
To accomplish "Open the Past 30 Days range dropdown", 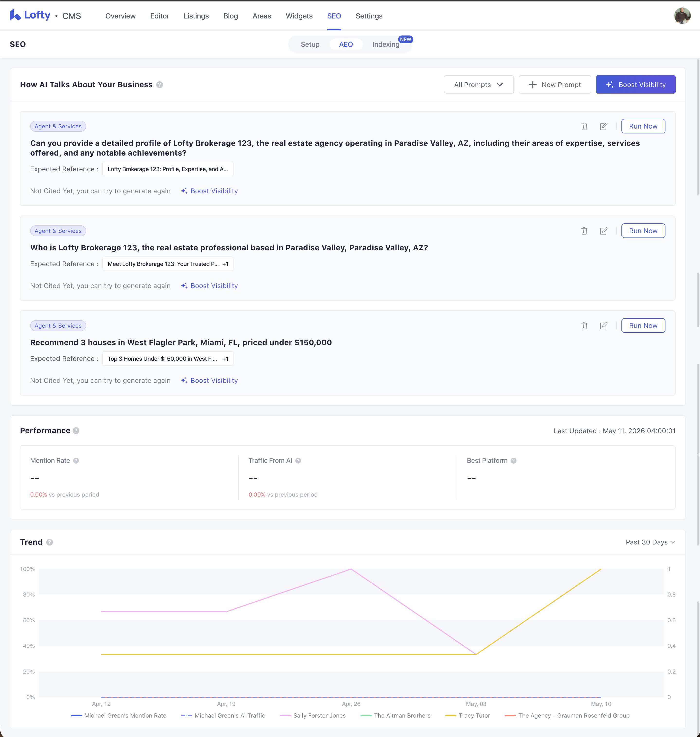I will pyautogui.click(x=650, y=542).
